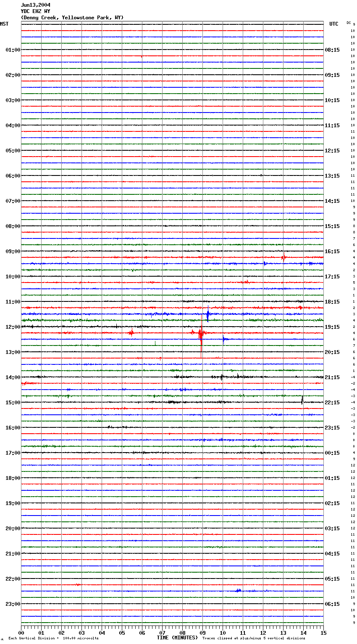Viewport: 357px width, 644px height.
Task: Pick the 22:00 MST time label
Action: 13,579
